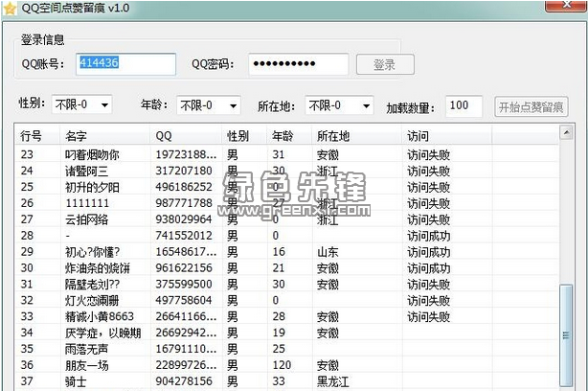Screen dimensions: 588x391
Task: Select row 灯火恋阑珊
Action: point(287,300)
